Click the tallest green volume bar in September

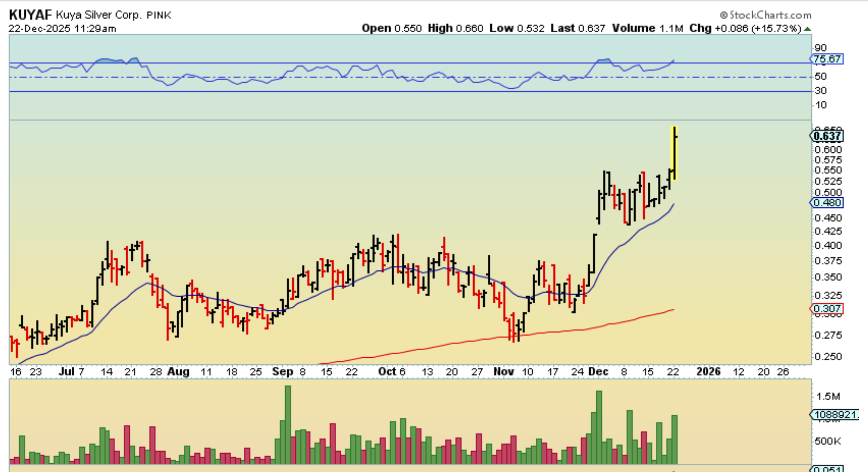point(288,424)
